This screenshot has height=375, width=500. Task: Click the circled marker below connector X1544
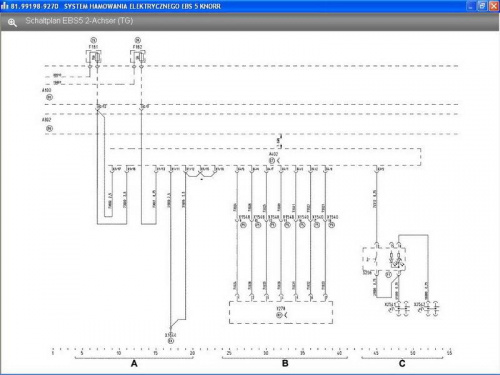[x=171, y=341]
